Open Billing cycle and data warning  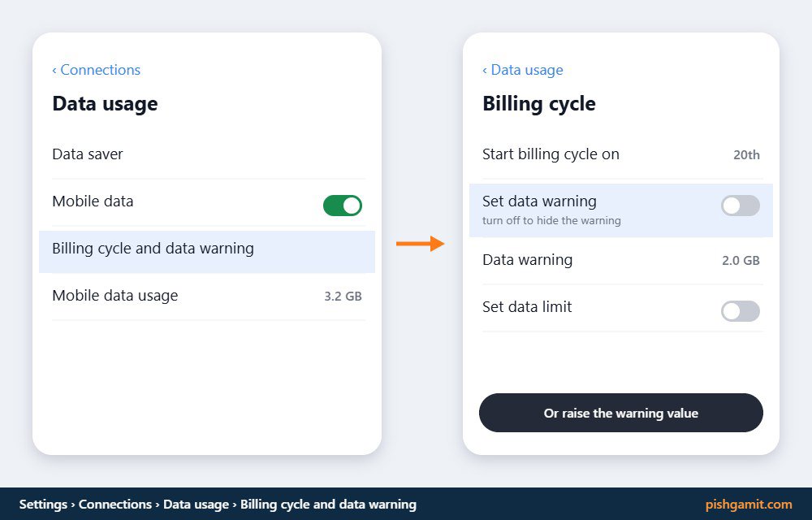(x=207, y=252)
